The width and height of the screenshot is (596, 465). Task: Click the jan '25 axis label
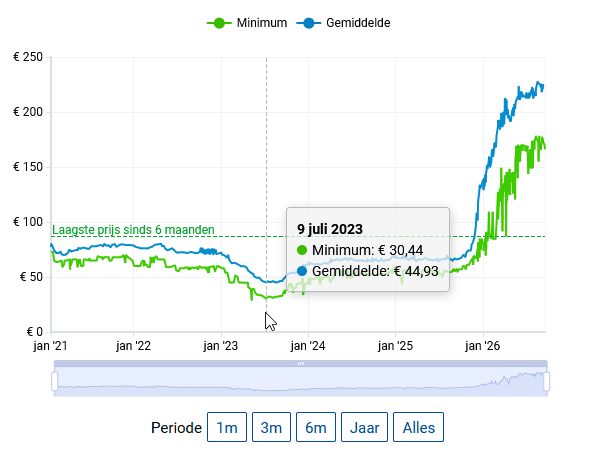point(395,346)
